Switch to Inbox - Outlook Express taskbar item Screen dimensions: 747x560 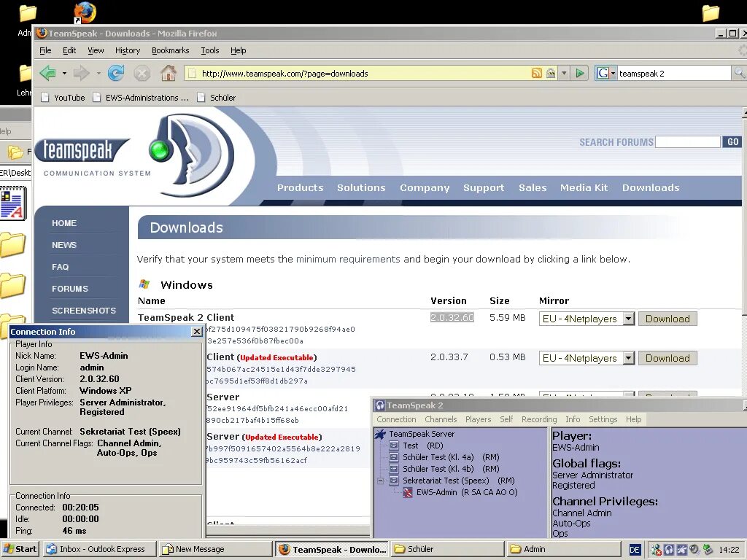[x=99, y=549]
